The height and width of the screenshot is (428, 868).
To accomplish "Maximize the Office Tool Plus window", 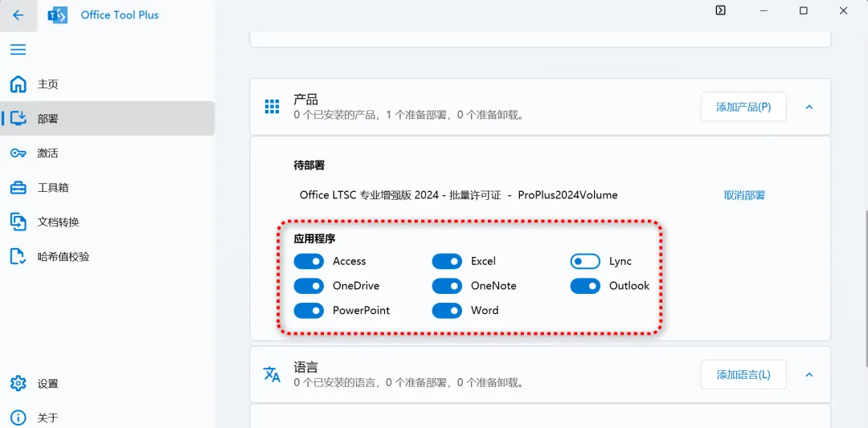I will click(x=803, y=10).
